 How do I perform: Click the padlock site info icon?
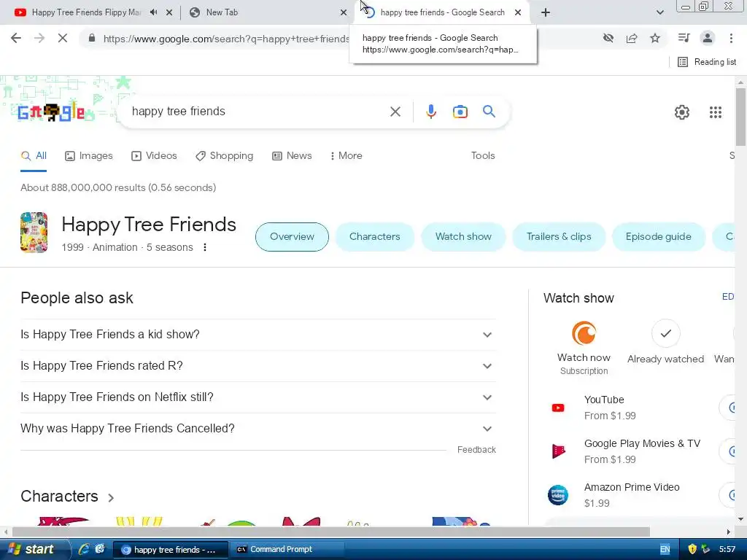(92, 38)
